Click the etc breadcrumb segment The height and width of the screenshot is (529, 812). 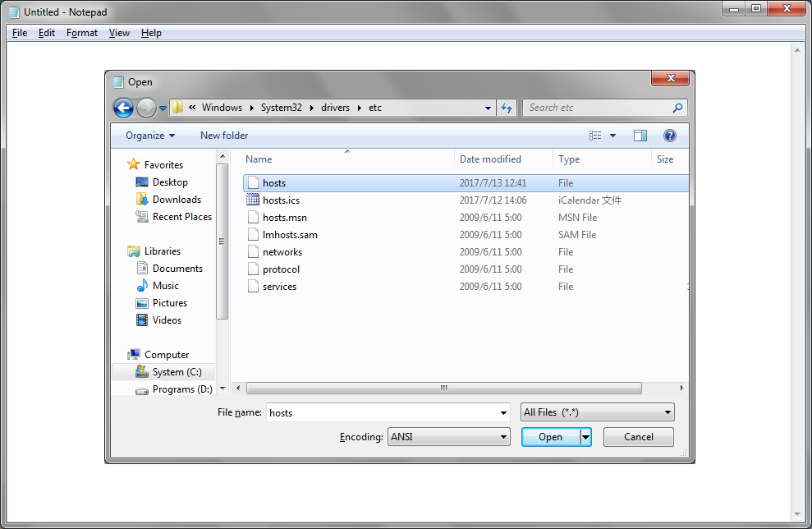pyautogui.click(x=375, y=108)
